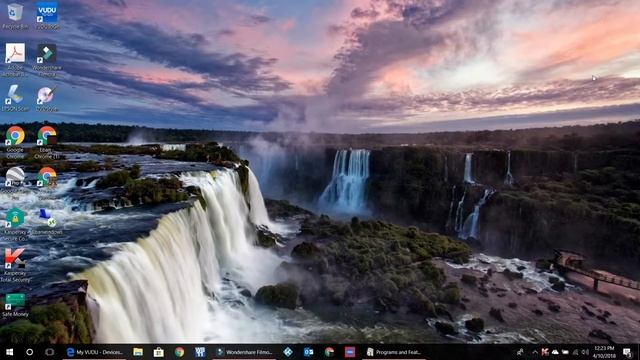Open the Kaspersky Secure Connection shortcut

click(15, 223)
